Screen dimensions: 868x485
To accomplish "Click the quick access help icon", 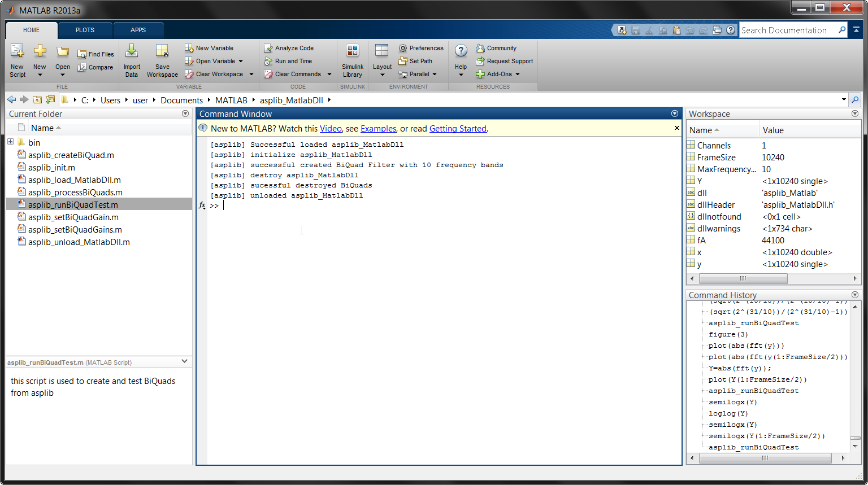I will point(731,30).
